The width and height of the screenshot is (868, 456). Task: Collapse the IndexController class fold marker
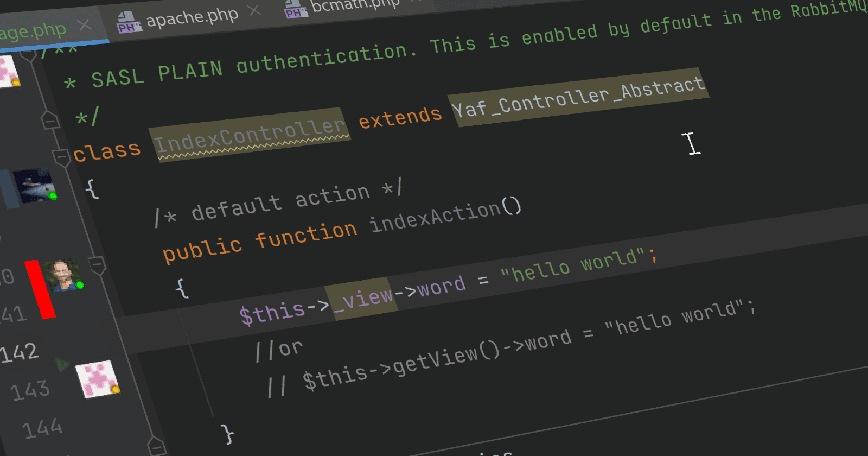pyautogui.click(x=61, y=158)
